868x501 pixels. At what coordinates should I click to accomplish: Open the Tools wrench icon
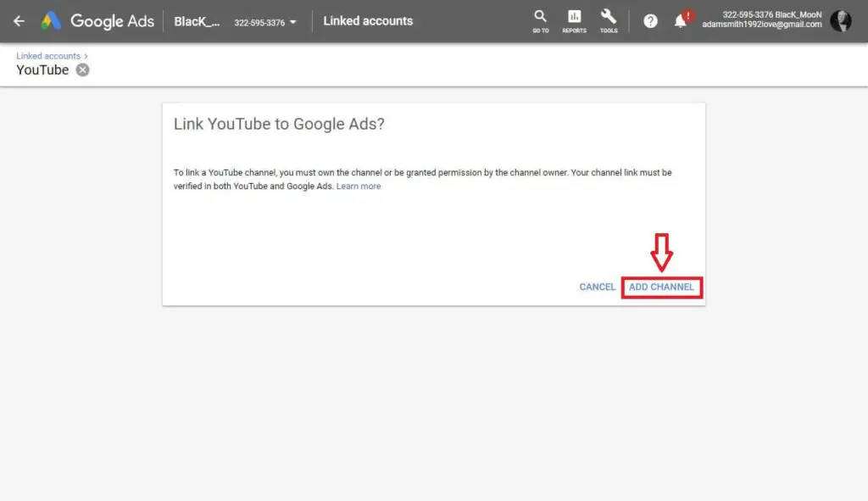609,21
